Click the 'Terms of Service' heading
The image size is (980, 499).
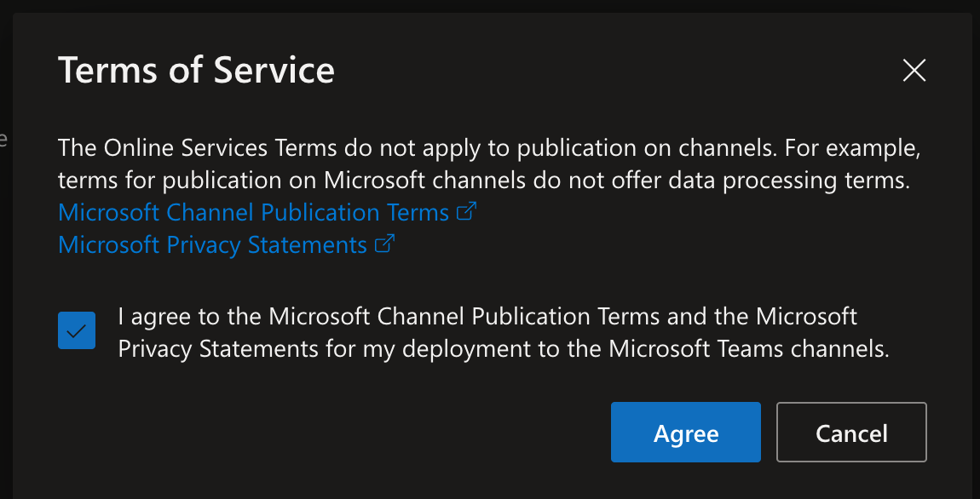pos(196,70)
